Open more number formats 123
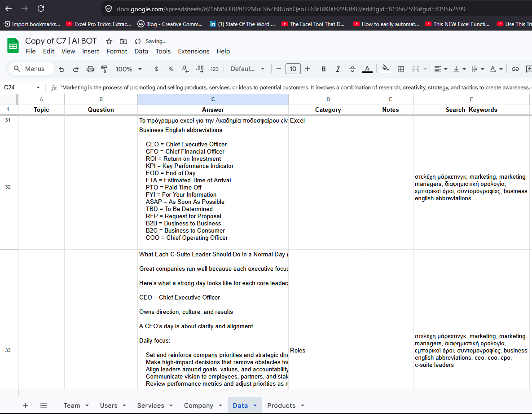 (x=215, y=69)
